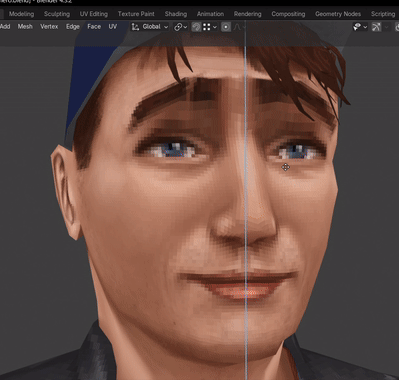Toggle the snap magnet button
Screen dimensions: 399x380
pyautogui.click(x=196, y=27)
